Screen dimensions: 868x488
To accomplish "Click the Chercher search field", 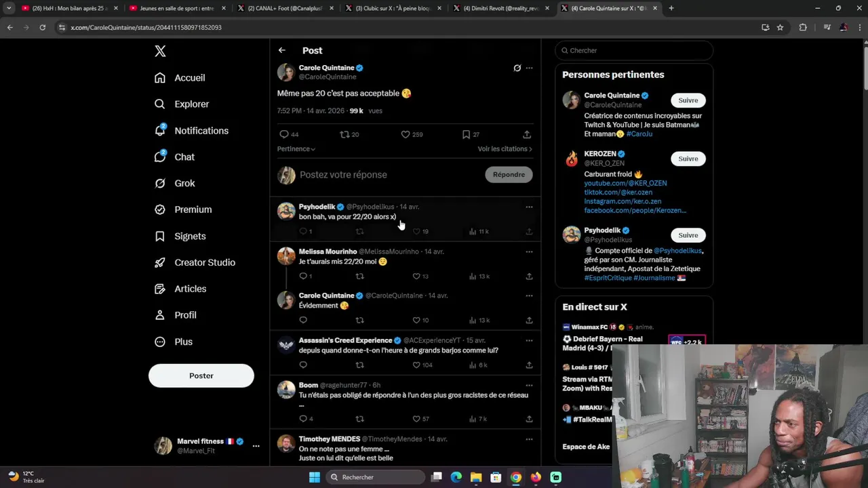I will pyautogui.click(x=634, y=50).
